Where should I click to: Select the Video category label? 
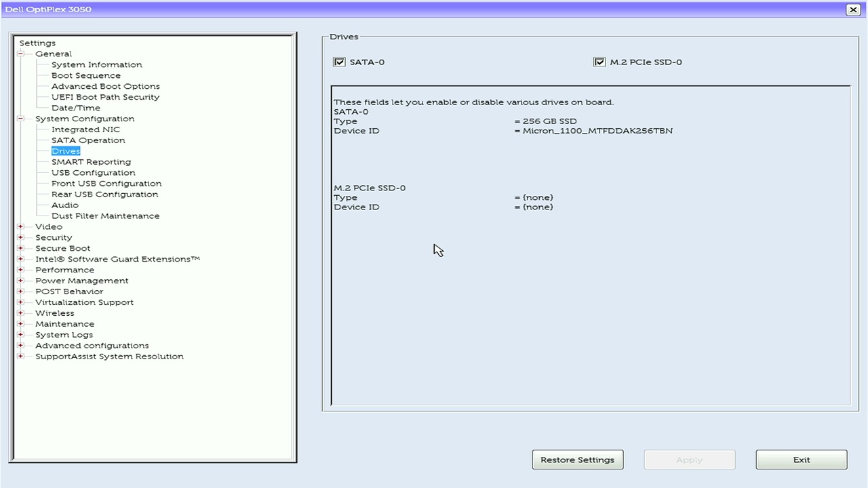(x=49, y=226)
